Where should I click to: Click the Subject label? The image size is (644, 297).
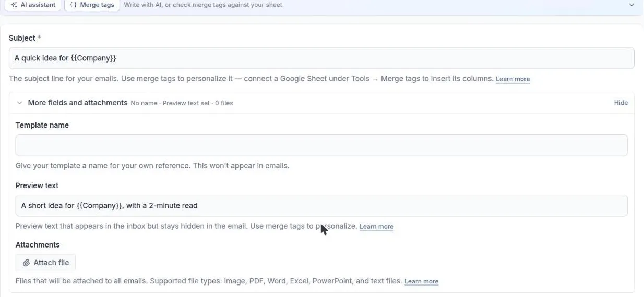pos(22,38)
